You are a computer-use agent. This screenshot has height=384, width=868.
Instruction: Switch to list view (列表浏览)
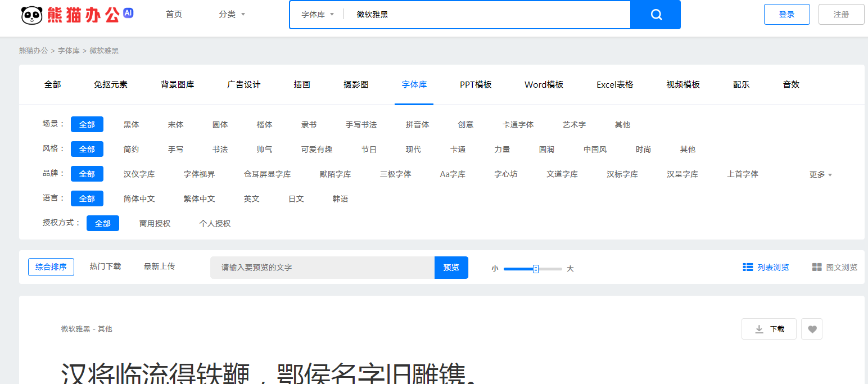pos(766,268)
